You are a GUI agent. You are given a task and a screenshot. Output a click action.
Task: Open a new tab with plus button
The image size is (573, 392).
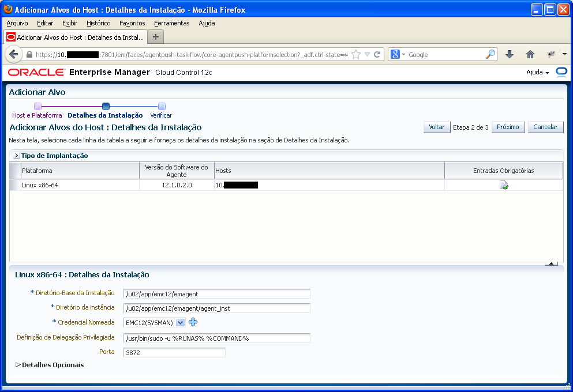156,37
